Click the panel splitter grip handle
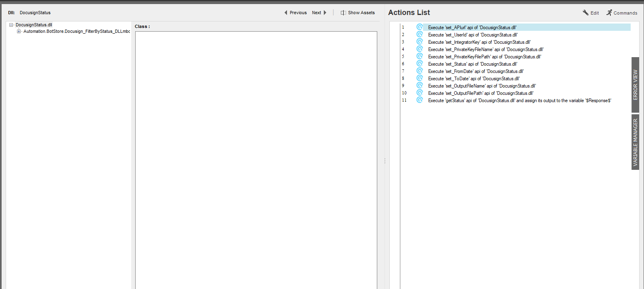 pos(385,161)
